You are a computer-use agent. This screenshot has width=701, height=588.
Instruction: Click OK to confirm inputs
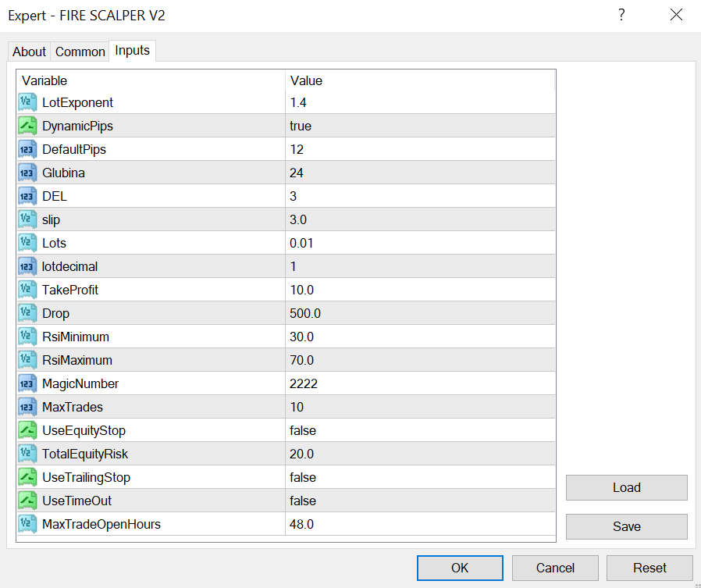click(460, 568)
